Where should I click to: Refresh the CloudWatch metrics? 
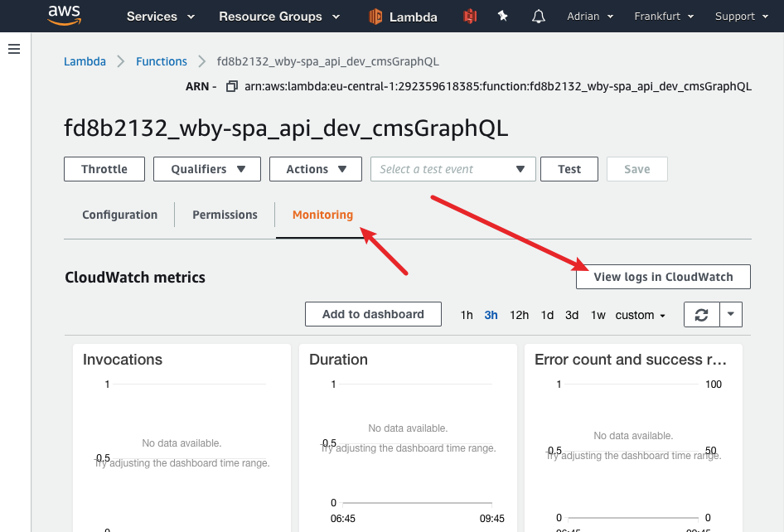click(703, 314)
